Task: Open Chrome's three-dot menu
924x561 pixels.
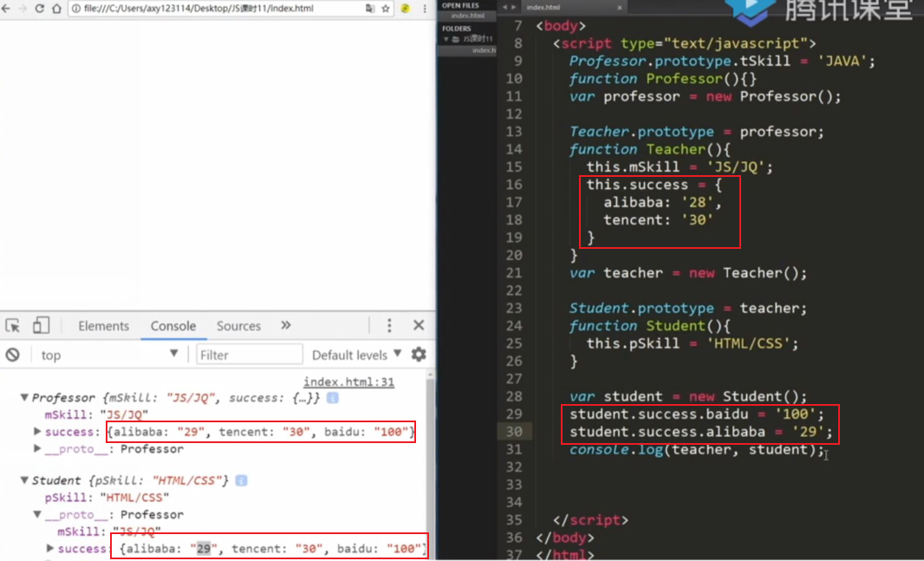Action: tap(424, 9)
